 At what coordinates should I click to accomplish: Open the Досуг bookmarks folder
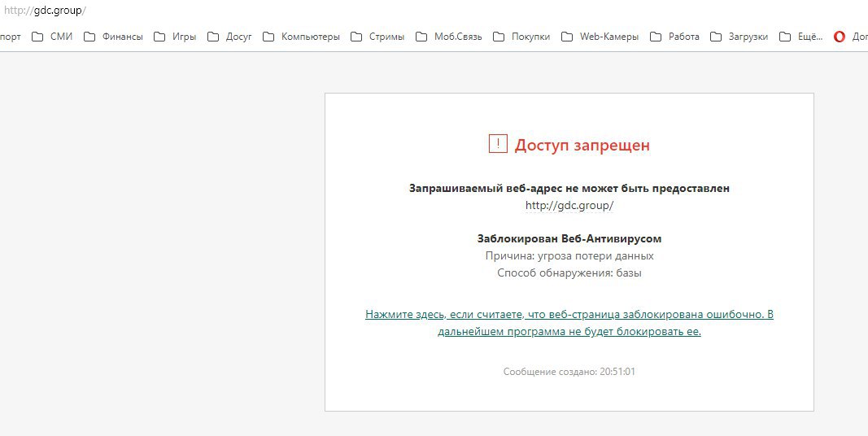[229, 37]
